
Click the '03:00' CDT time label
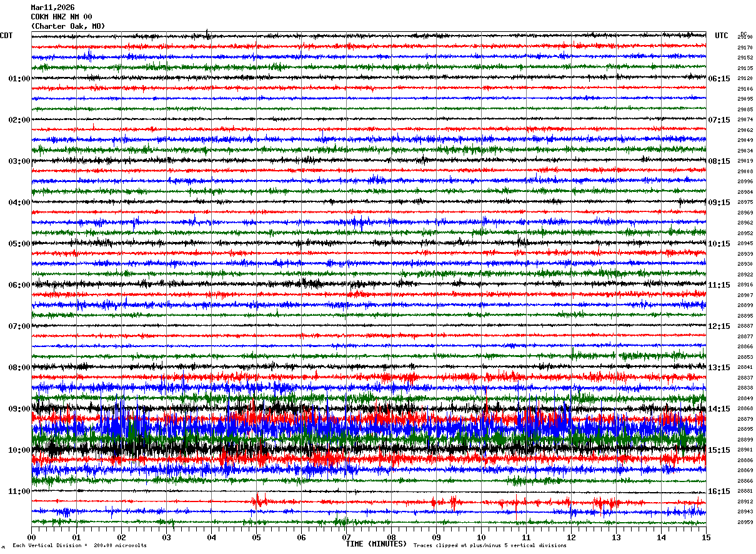[x=19, y=161]
